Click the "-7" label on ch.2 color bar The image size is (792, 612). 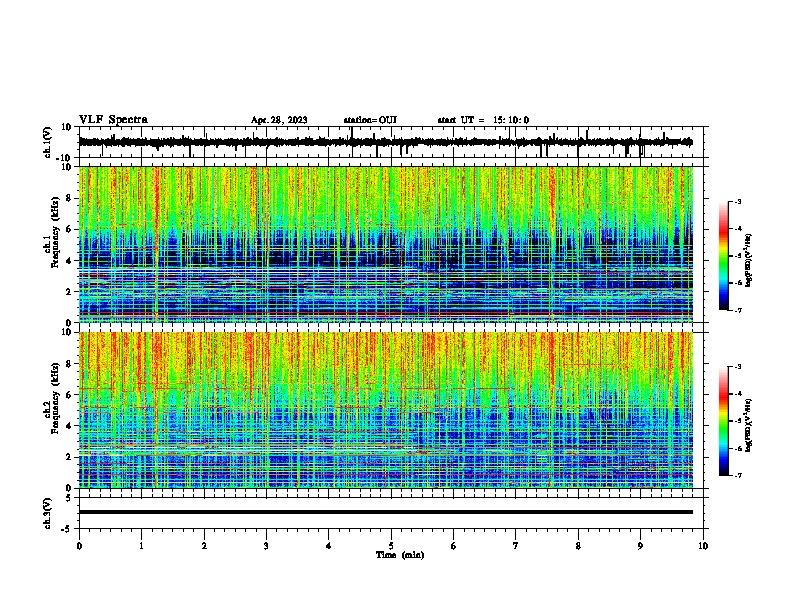[x=738, y=476]
